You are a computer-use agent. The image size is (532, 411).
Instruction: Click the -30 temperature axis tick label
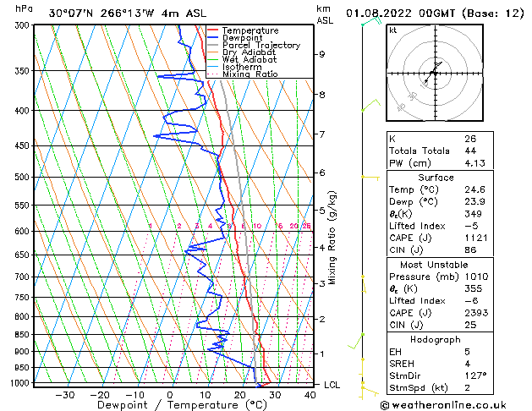click(x=64, y=395)
